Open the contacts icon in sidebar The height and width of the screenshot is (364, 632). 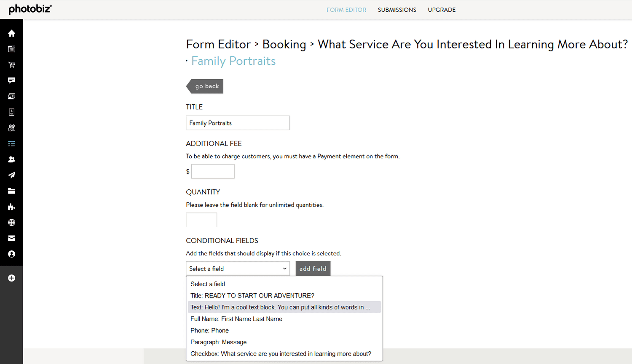pyautogui.click(x=11, y=159)
